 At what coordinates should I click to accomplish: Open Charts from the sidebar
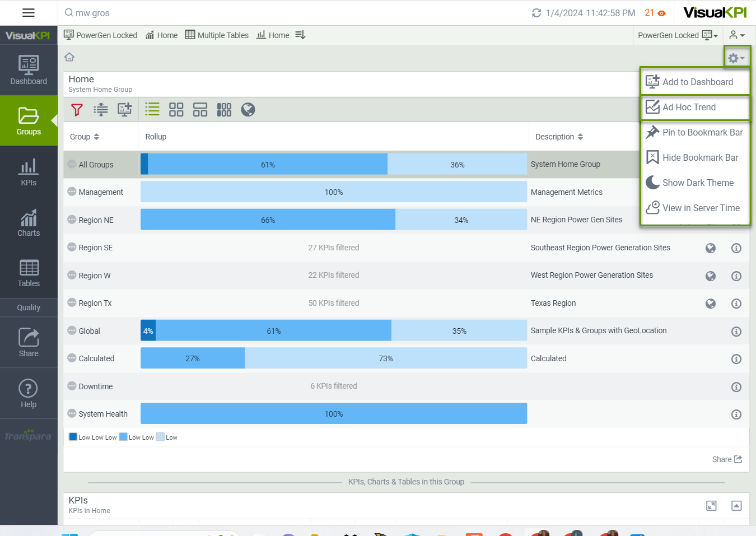point(29,223)
